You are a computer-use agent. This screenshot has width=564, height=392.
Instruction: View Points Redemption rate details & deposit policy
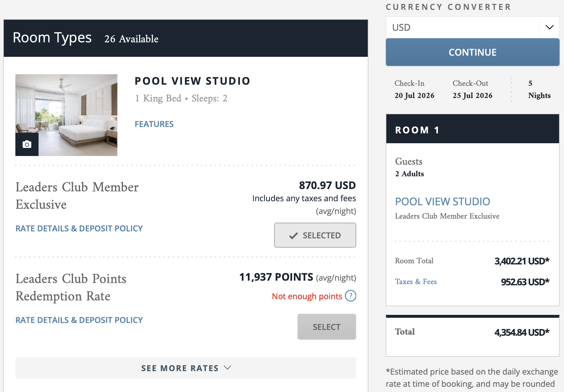(79, 320)
